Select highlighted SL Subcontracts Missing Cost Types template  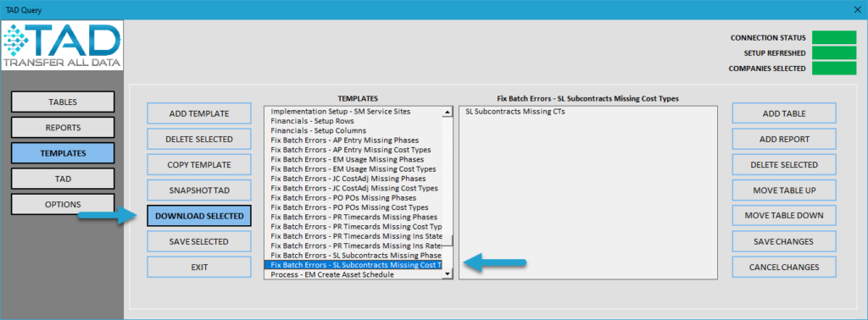(x=353, y=265)
